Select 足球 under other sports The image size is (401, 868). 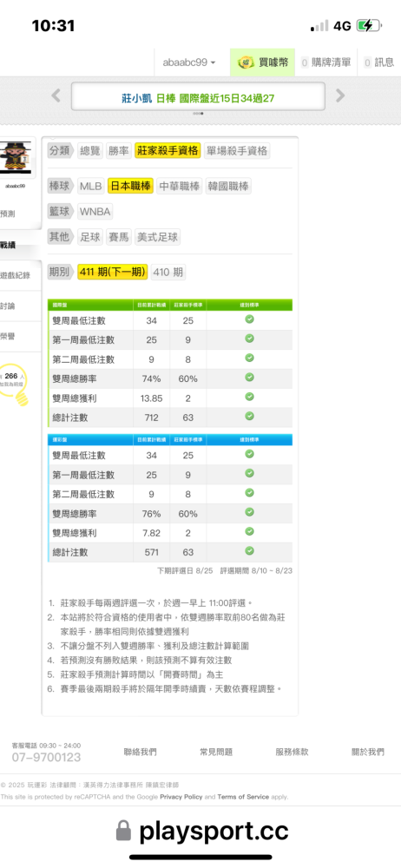(89, 238)
